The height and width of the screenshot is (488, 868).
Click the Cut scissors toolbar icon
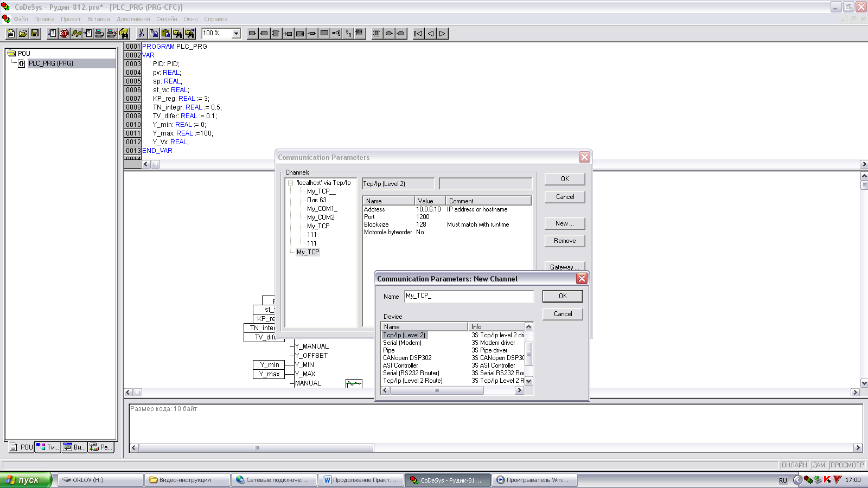click(142, 33)
